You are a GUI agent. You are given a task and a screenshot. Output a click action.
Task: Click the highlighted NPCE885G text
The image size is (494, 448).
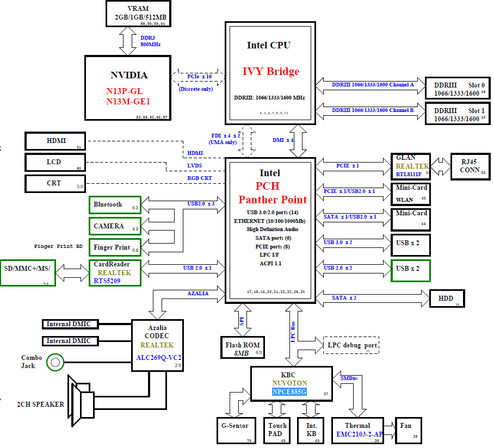coord(289,391)
